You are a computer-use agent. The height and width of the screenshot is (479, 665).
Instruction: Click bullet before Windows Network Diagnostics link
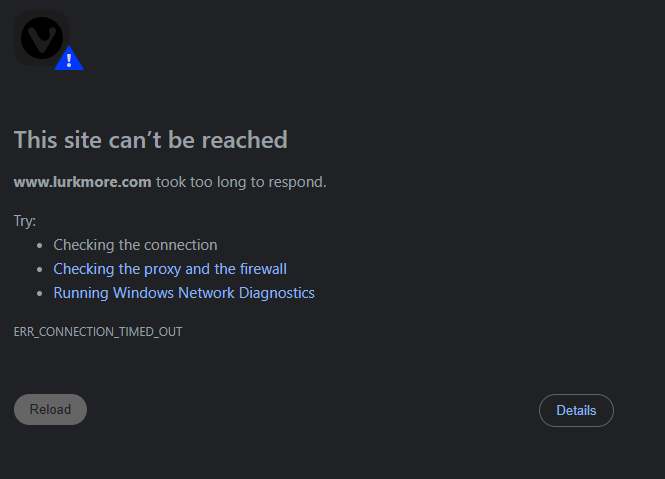[x=40, y=293]
